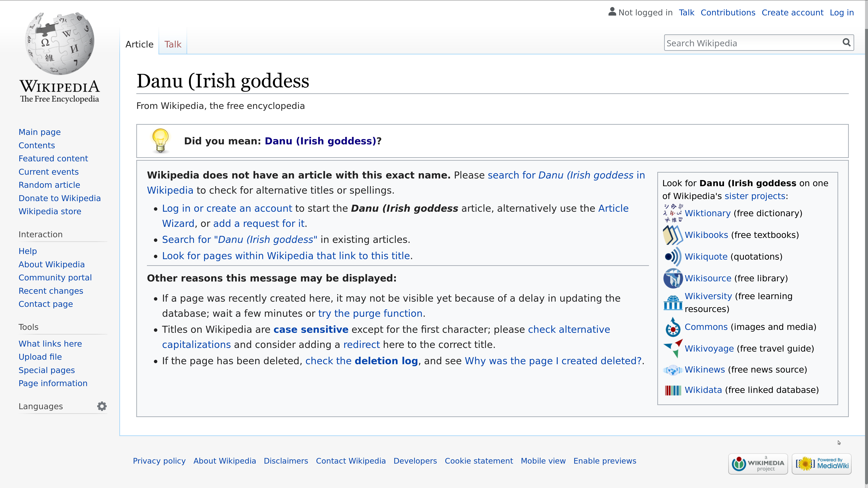The image size is (868, 488).
Task: Click add a request for it
Action: 259,223
